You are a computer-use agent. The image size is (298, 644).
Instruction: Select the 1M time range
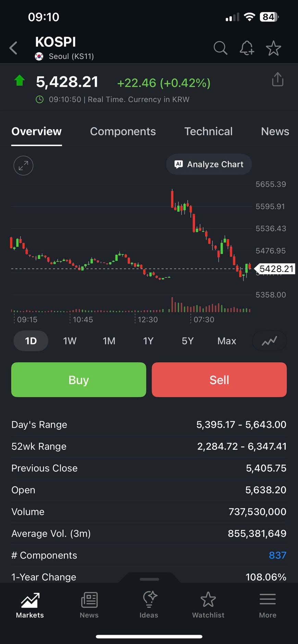[109, 341]
